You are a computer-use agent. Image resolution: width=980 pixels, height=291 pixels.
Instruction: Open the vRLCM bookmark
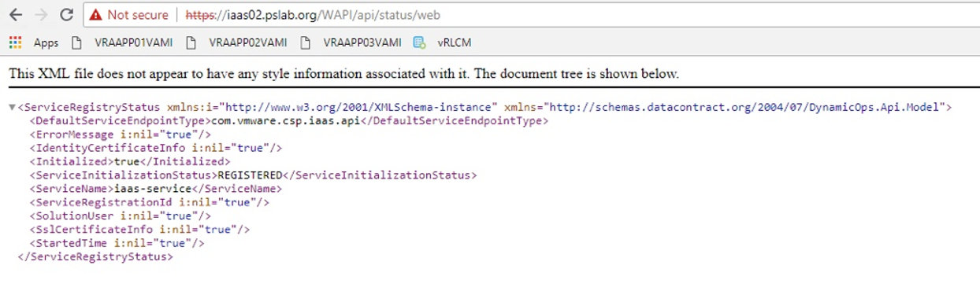click(x=443, y=42)
